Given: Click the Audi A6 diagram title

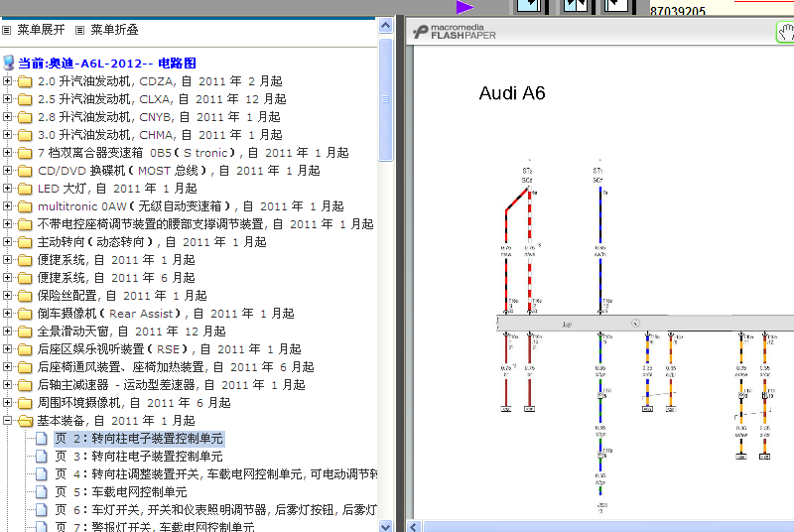Looking at the screenshot, I should (x=512, y=93).
